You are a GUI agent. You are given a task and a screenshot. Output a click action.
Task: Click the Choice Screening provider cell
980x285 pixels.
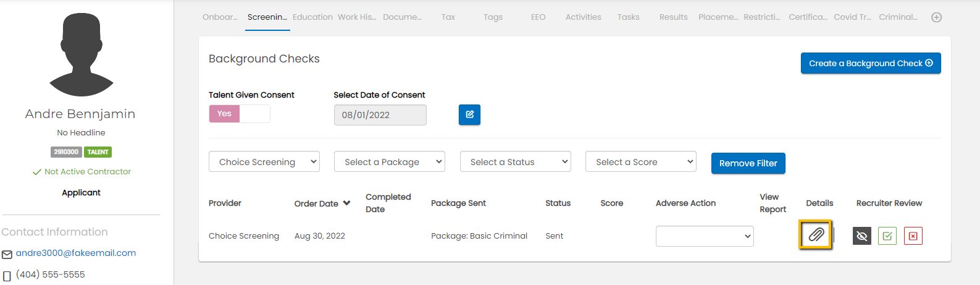[x=244, y=236]
